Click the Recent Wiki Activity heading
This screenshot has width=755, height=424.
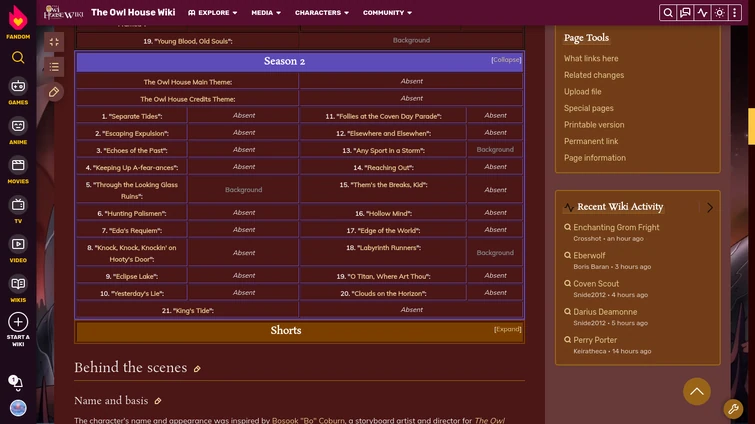[620, 207]
